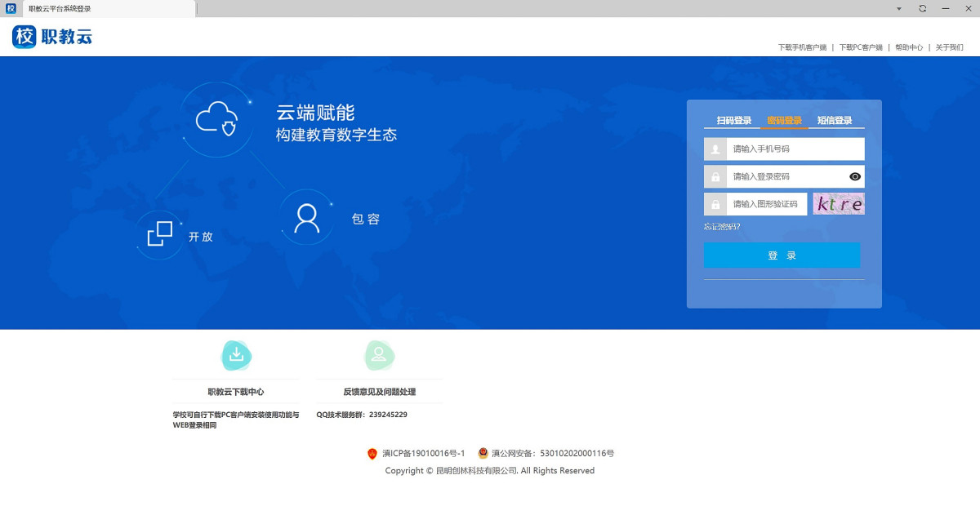980x524 pixels.
Task: Open the title bar dropdown arrow menu
Action: tap(899, 8)
